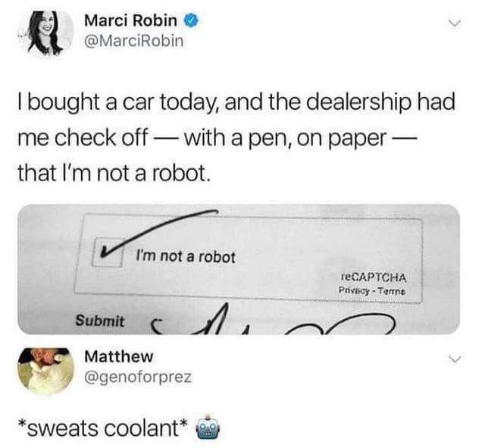The width and height of the screenshot is (485, 448).
Task: Open the chevron menu on Matthew's reply
Action: [x=454, y=359]
